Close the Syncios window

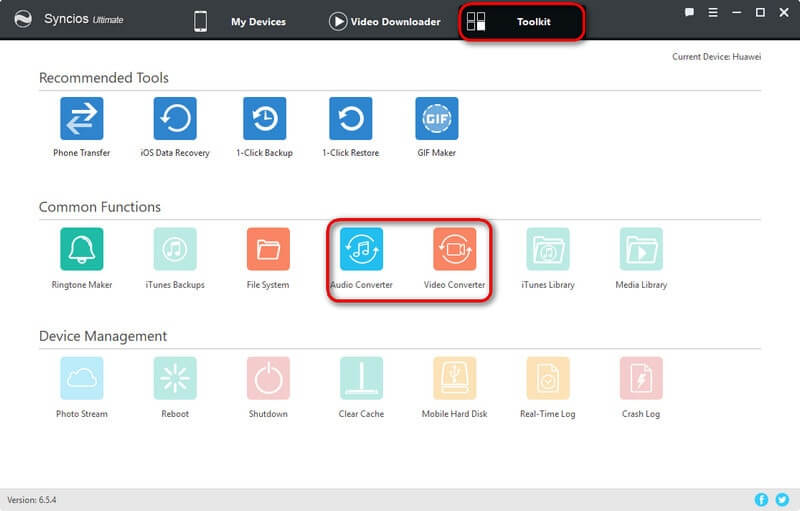coord(784,12)
